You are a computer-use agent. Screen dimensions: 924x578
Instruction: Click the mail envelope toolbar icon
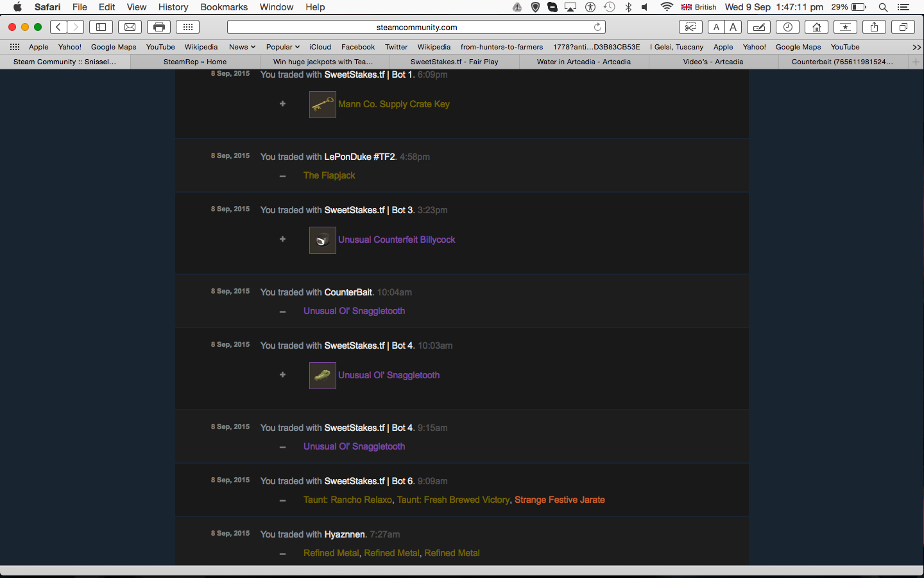pyautogui.click(x=130, y=27)
